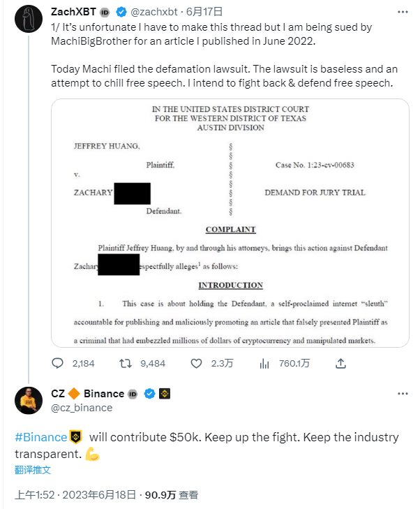Open view analytics icon showing 760.1万
Image resolution: width=420 pixels, height=509 pixels.
pyautogui.click(x=265, y=363)
